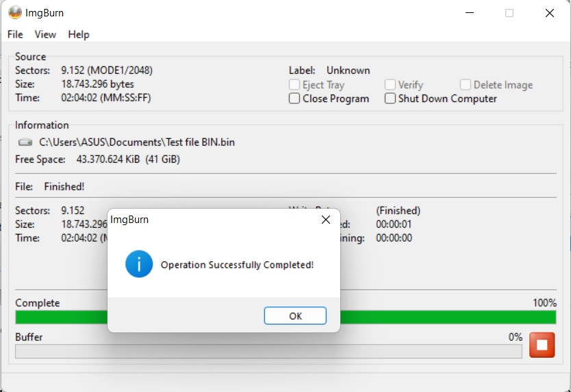Click the 'Buffer' label
571x392 pixels.
coord(29,337)
